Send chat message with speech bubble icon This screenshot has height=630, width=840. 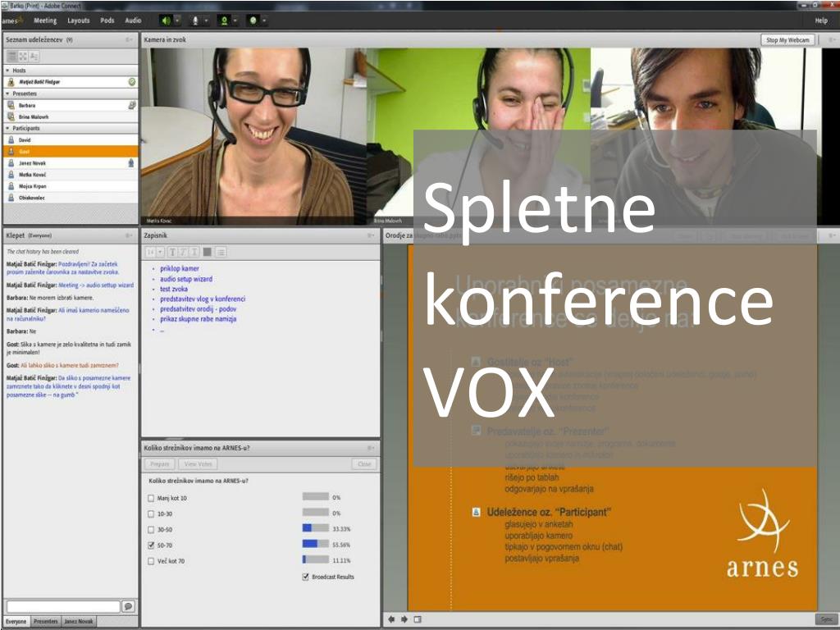[x=128, y=606]
